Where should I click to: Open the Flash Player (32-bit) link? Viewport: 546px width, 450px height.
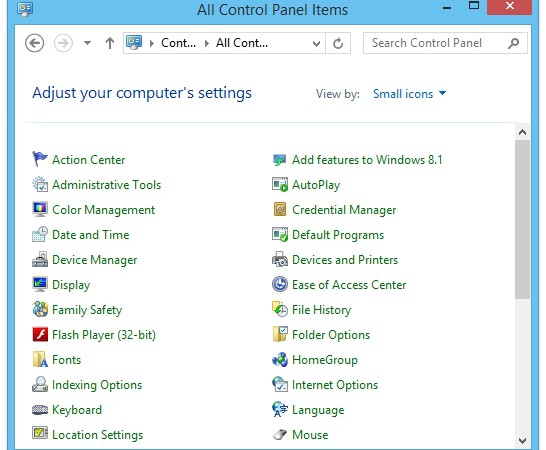(x=104, y=335)
